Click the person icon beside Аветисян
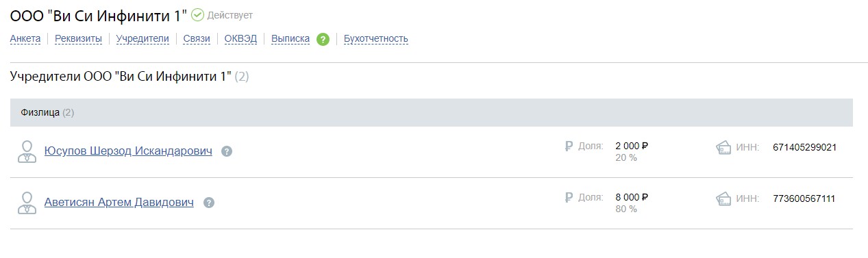 pyautogui.click(x=27, y=203)
